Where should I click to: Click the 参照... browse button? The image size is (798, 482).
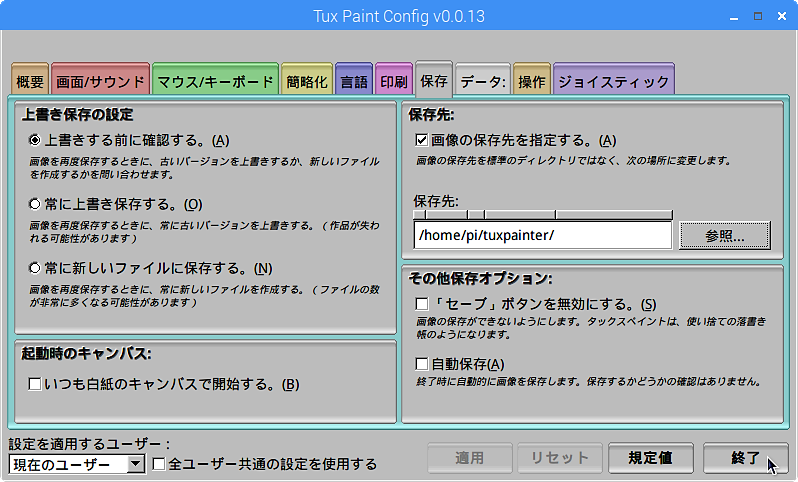coord(725,235)
